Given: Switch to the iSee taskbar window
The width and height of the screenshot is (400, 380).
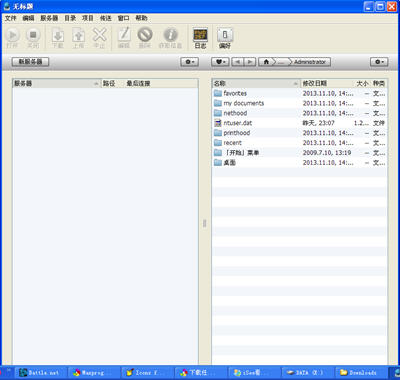Looking at the screenshot, I should coord(254,373).
